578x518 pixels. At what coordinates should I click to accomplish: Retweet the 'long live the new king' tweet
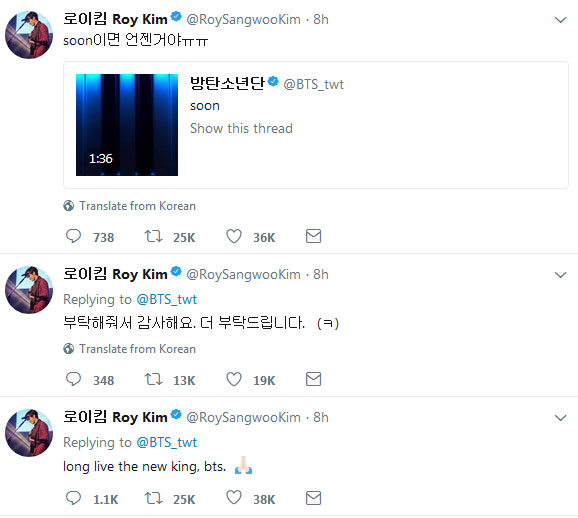[153, 498]
